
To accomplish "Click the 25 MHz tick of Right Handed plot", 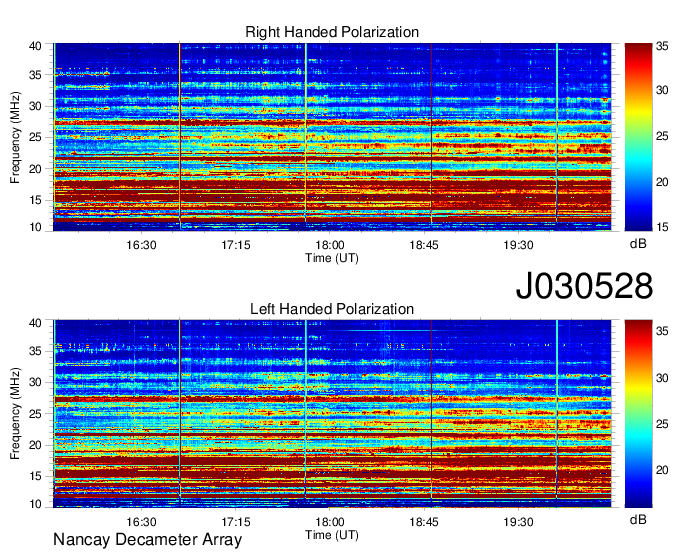I will point(35,137).
